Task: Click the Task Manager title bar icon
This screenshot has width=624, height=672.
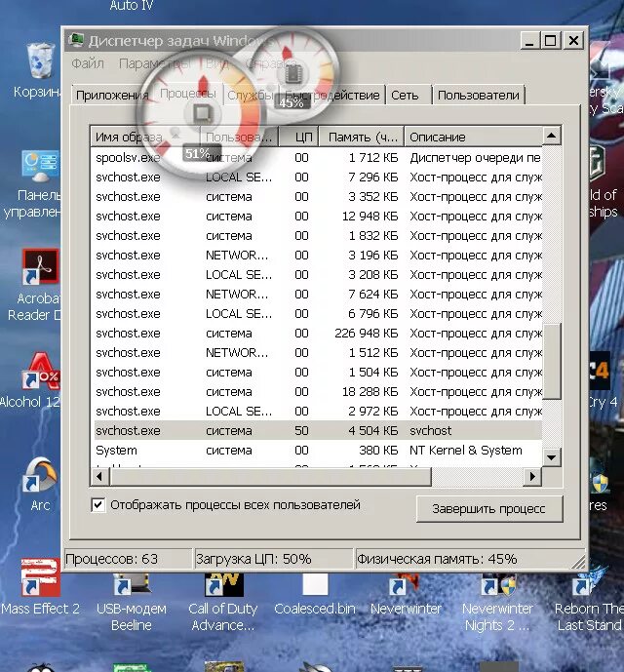Action: (77, 40)
